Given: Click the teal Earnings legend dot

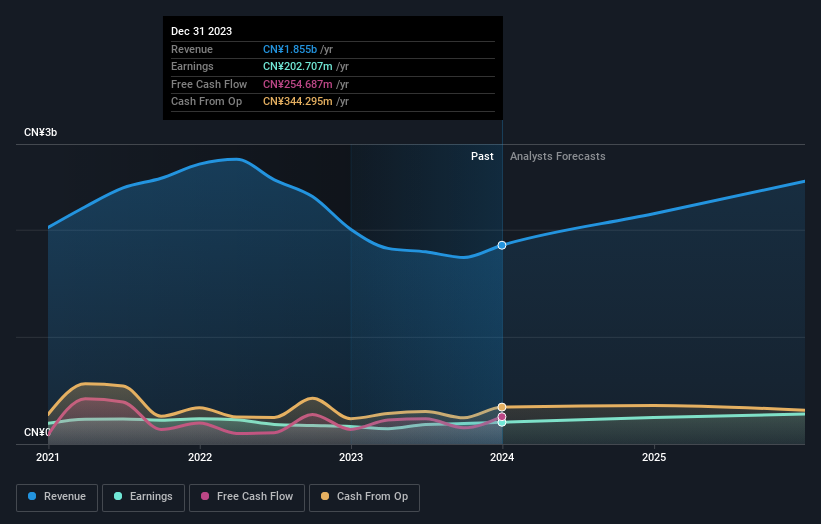Looking at the screenshot, I should [x=118, y=496].
